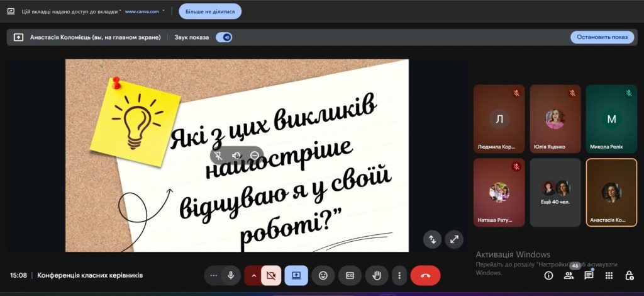This screenshot has width=644, height=296.
Task: Open the activities grid icon
Action: coord(609,275)
